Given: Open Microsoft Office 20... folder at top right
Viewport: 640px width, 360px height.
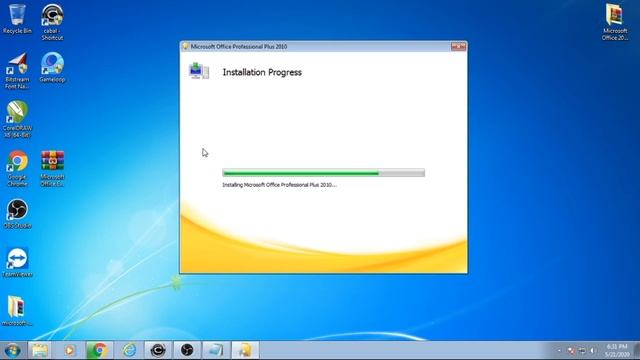Looking at the screenshot, I should tap(615, 22).
